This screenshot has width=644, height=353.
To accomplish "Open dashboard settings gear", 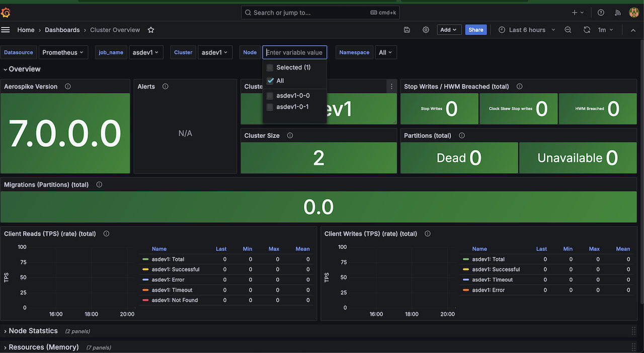I will coord(426,30).
